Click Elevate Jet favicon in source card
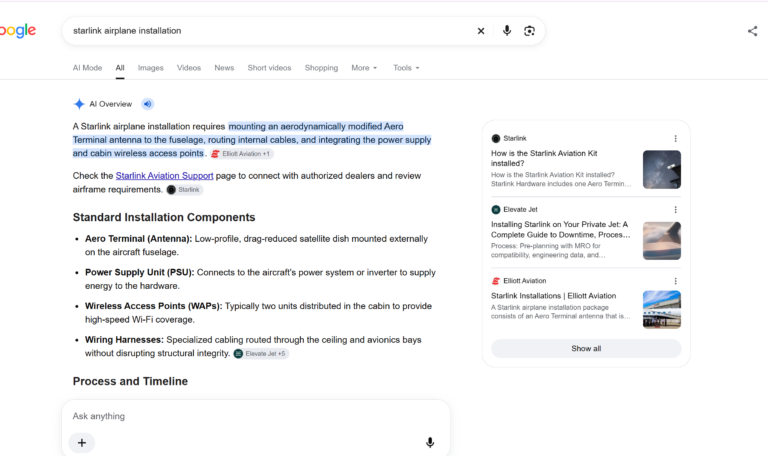The width and height of the screenshot is (768, 456). click(496, 210)
